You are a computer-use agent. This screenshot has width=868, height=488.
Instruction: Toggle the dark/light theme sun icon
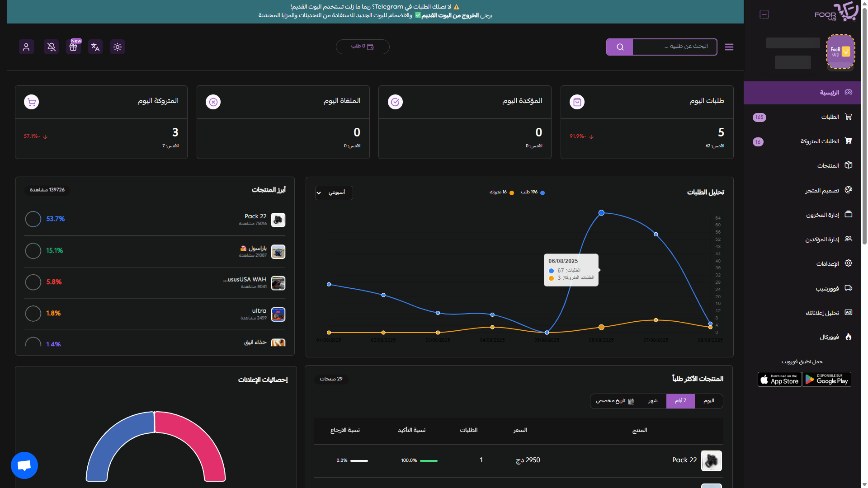pos(118,47)
